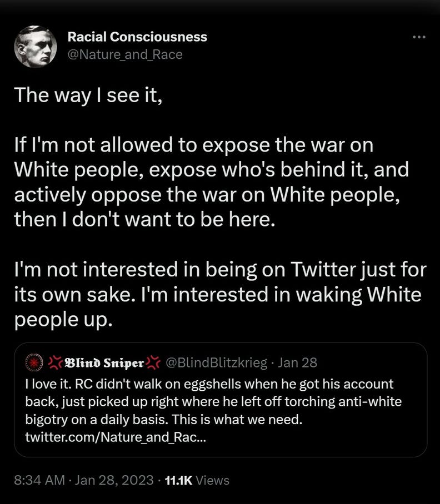Viewport: 440px width, 504px height.
Task: Click the 11.1K view count number
Action: point(178,480)
